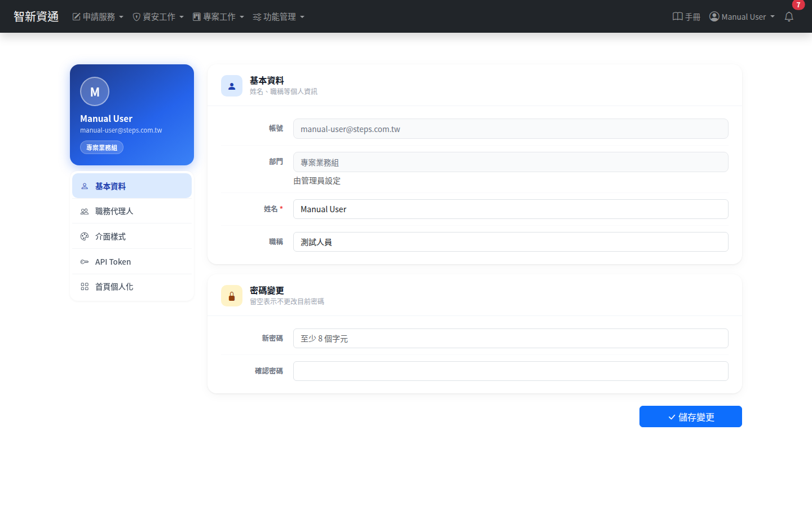The height and width of the screenshot is (513, 812).
Task: Switch to the 職務代理人 sidebar tab
Action: point(132,211)
